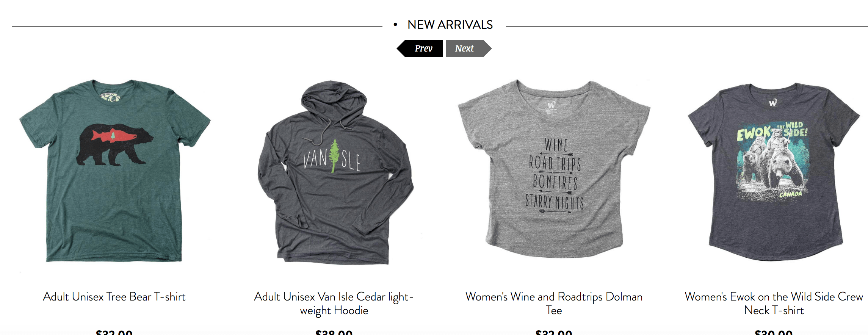
Task: Click the neck label inside green T-shirt collar
Action: tap(110, 97)
